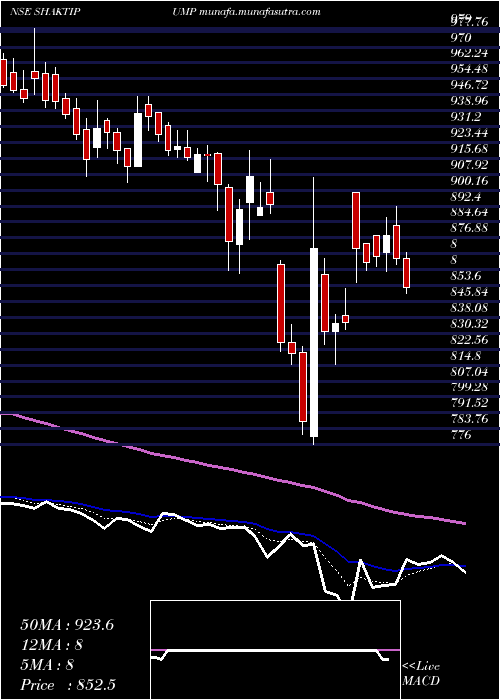This screenshot has width=500, height=700.
Task: Click the "<<Live MACD" label
Action: (x=421, y=674)
